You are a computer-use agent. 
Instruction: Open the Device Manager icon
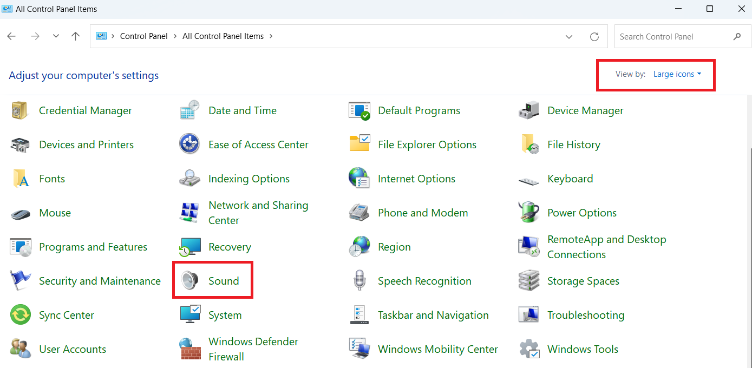click(529, 111)
